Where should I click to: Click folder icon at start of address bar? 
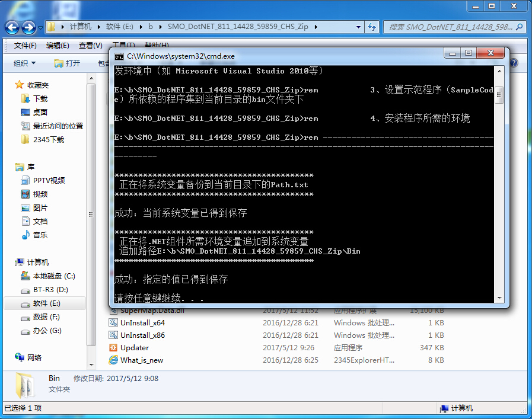click(51, 27)
